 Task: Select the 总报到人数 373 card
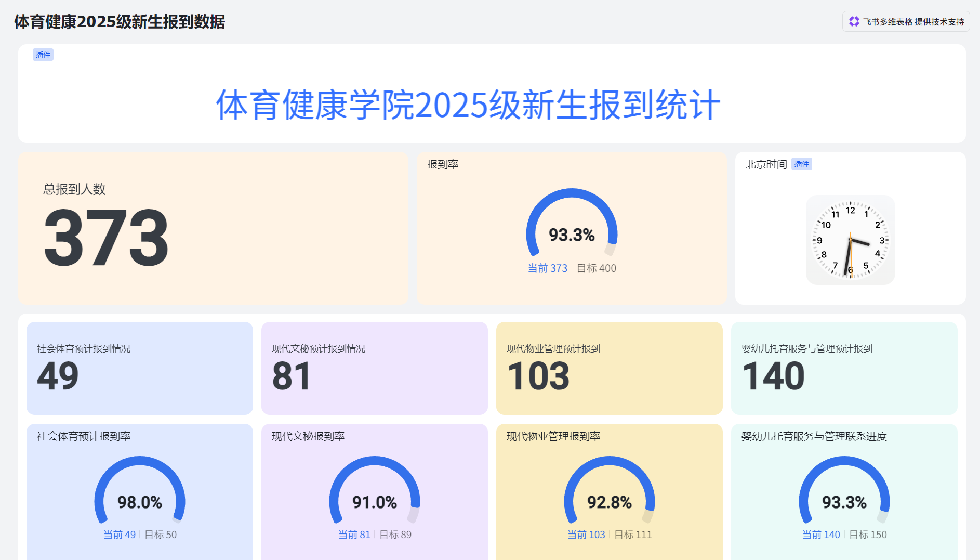coord(213,228)
